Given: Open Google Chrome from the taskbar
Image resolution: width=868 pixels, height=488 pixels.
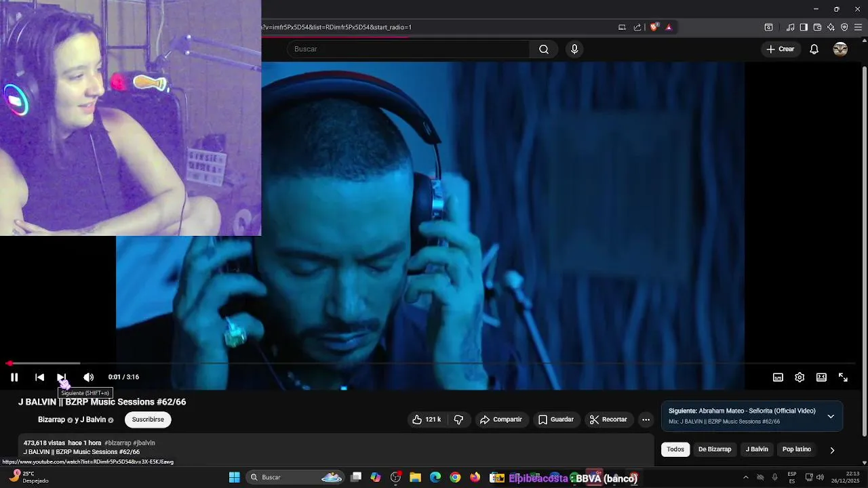Looking at the screenshot, I should pos(455,477).
